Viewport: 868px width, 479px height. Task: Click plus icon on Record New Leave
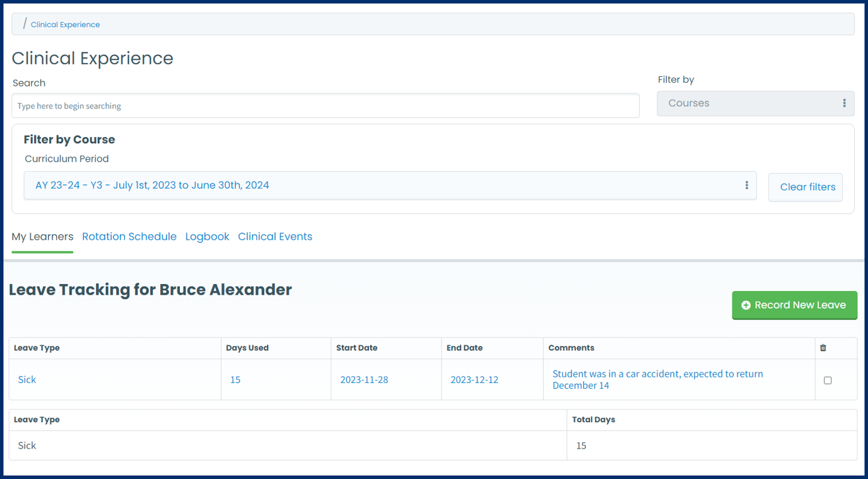coord(746,305)
